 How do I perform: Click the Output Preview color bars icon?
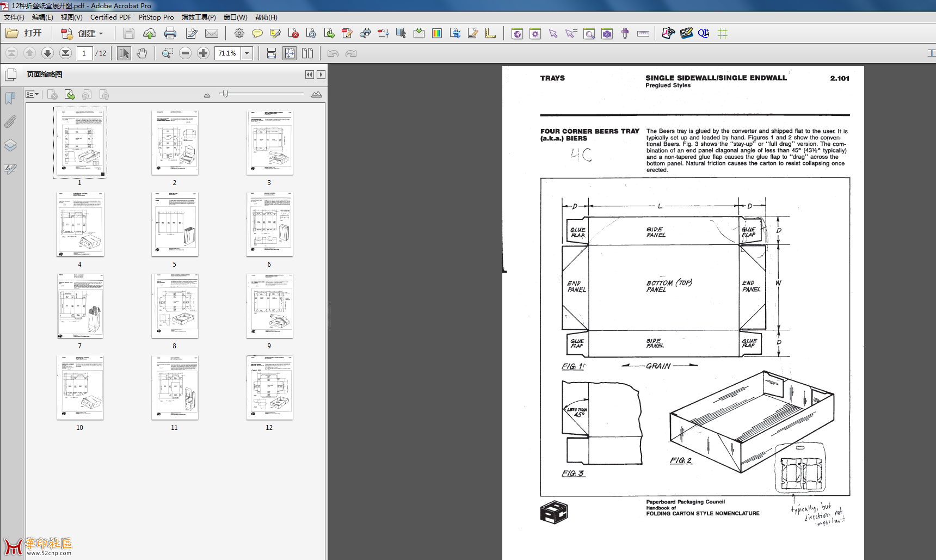point(437,33)
